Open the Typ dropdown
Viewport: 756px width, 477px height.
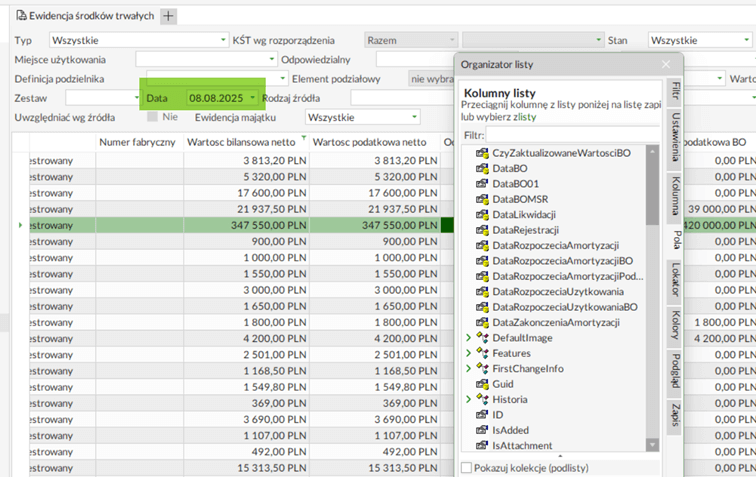223,41
